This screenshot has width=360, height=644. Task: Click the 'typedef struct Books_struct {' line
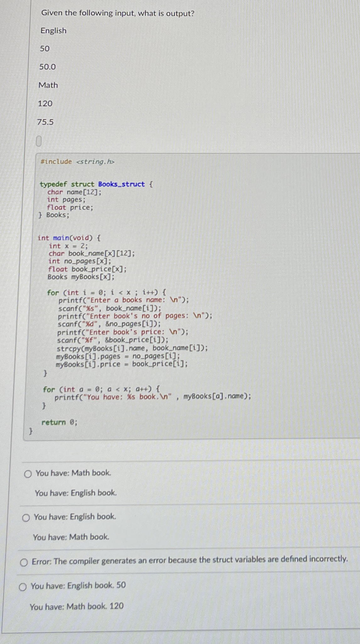96,184
